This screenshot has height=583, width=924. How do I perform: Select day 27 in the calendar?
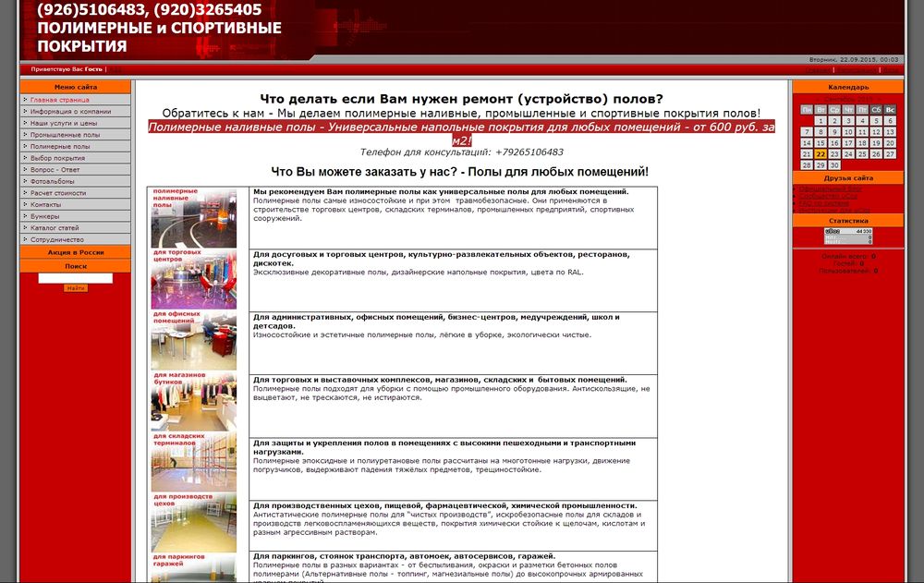point(890,154)
